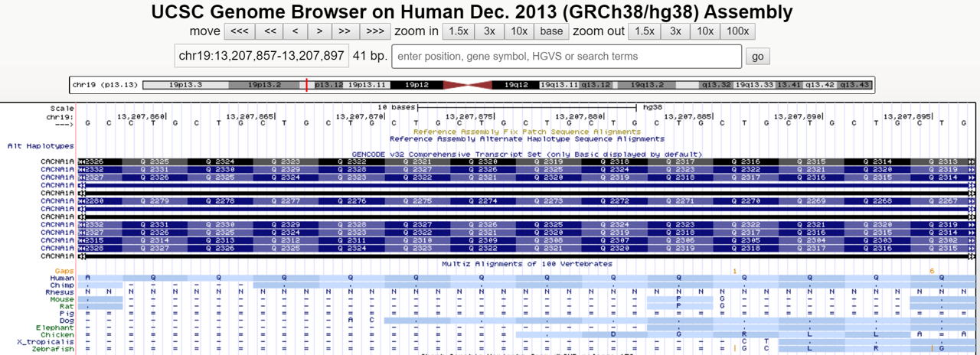Zoom in to base level
This screenshot has height=355, width=980.
coord(550,31)
